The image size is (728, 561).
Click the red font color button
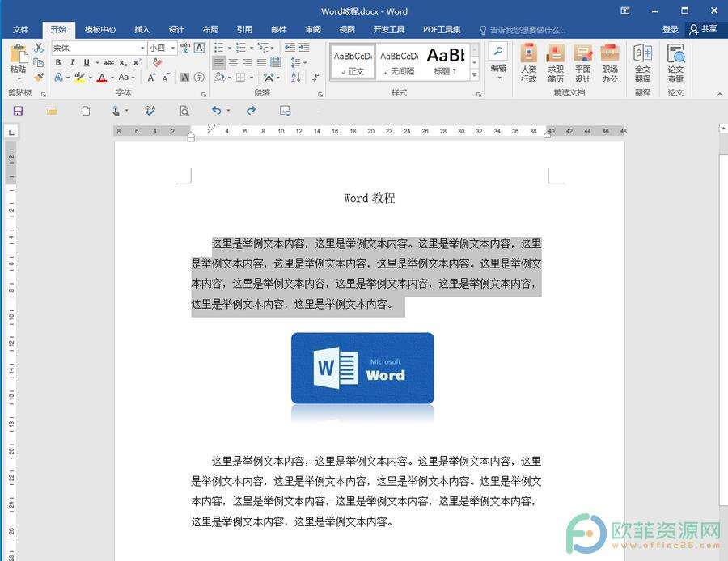101,78
